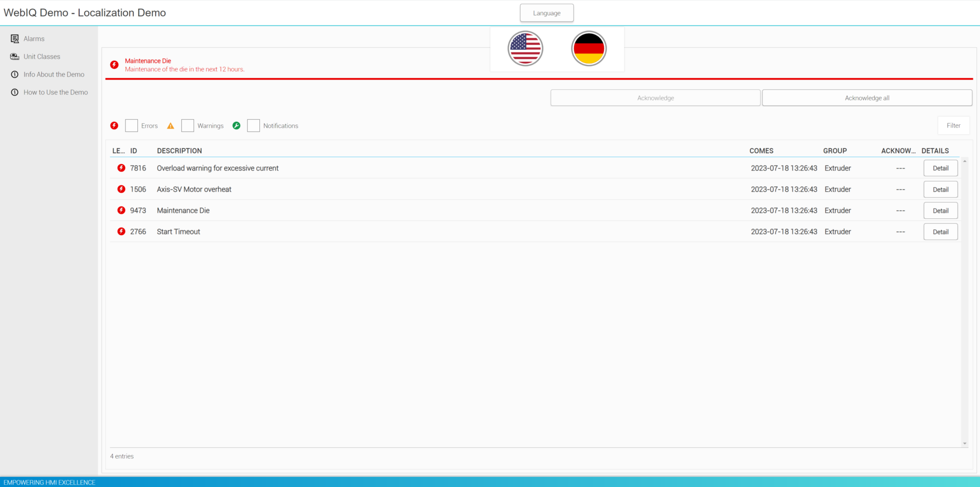Click the Alarms sidebar icon

[15, 39]
